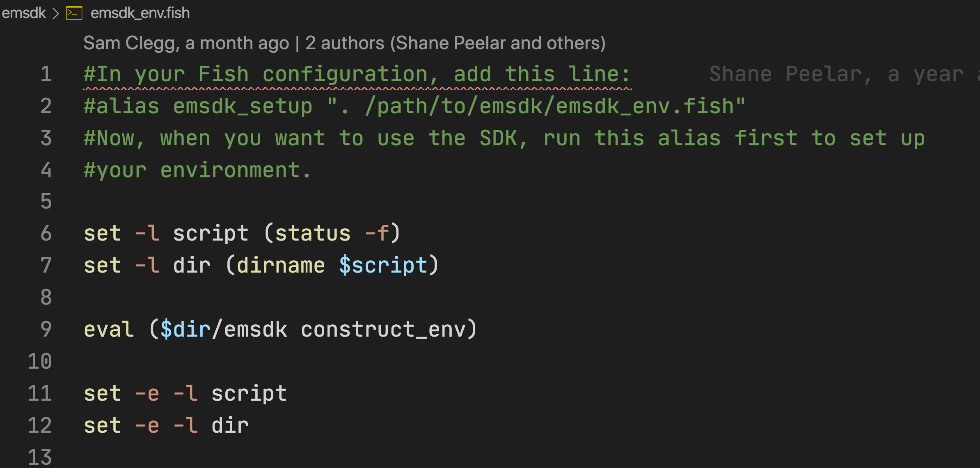
Task: Click line number 6 in the gutter
Action: click(46, 233)
